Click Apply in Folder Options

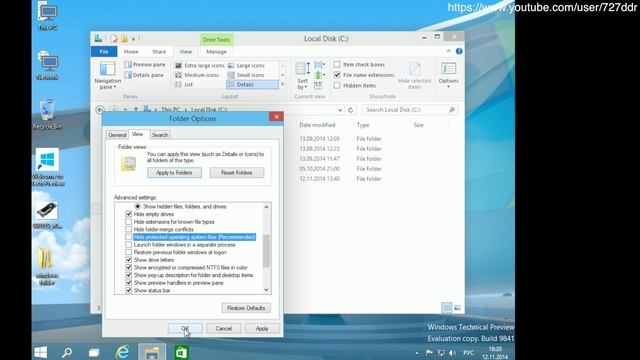262,329
